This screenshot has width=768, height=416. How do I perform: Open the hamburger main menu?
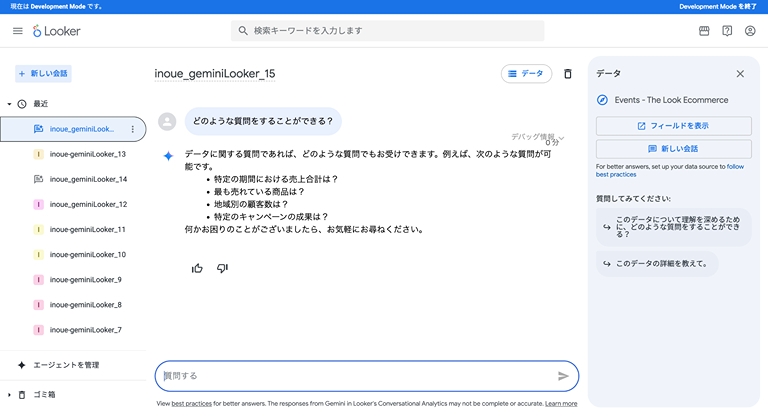(18, 31)
